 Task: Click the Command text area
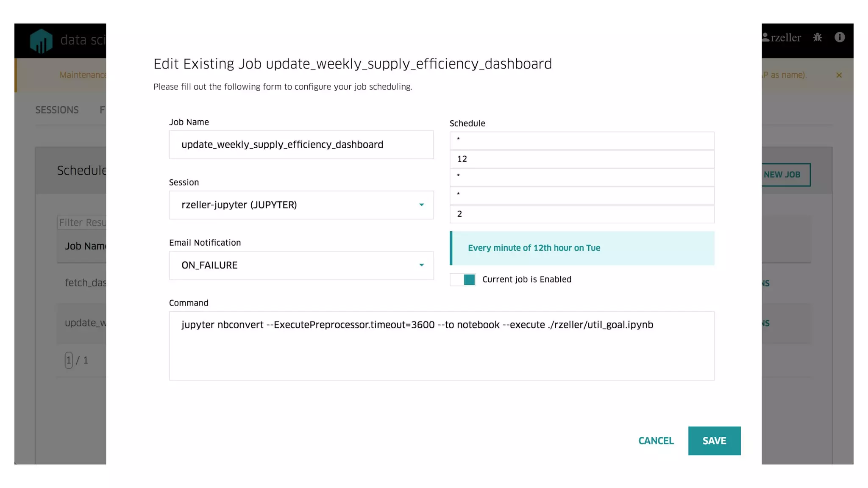(441, 346)
